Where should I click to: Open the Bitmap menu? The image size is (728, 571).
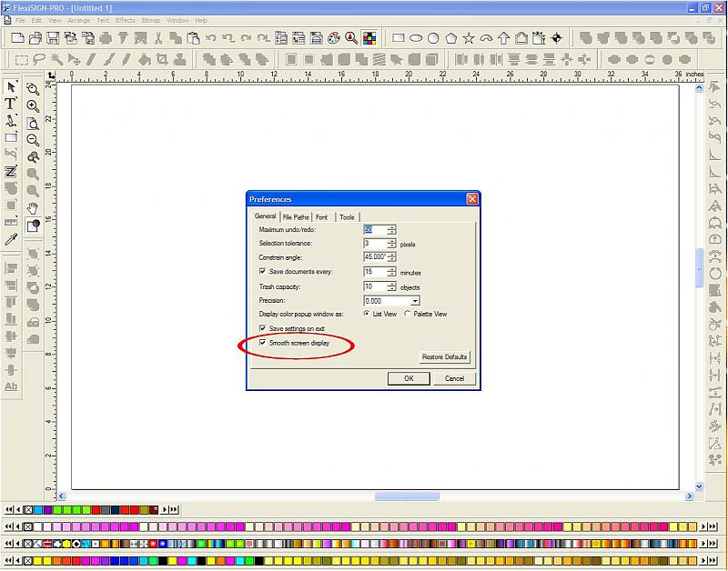pyautogui.click(x=151, y=20)
